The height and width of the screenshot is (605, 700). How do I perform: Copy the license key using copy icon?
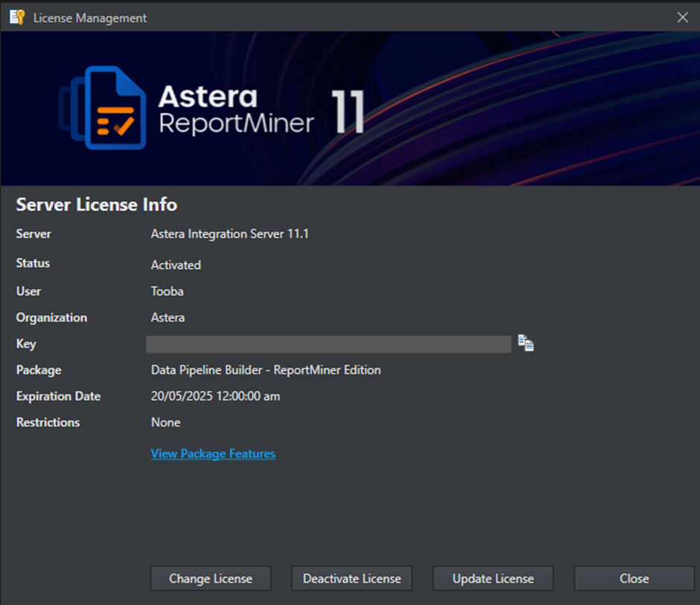click(526, 343)
